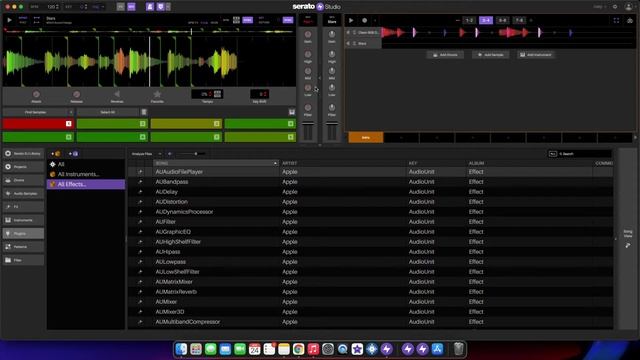This screenshot has height=360, width=640.
Task: Open Google Chrome from the Dock
Action: (298, 349)
